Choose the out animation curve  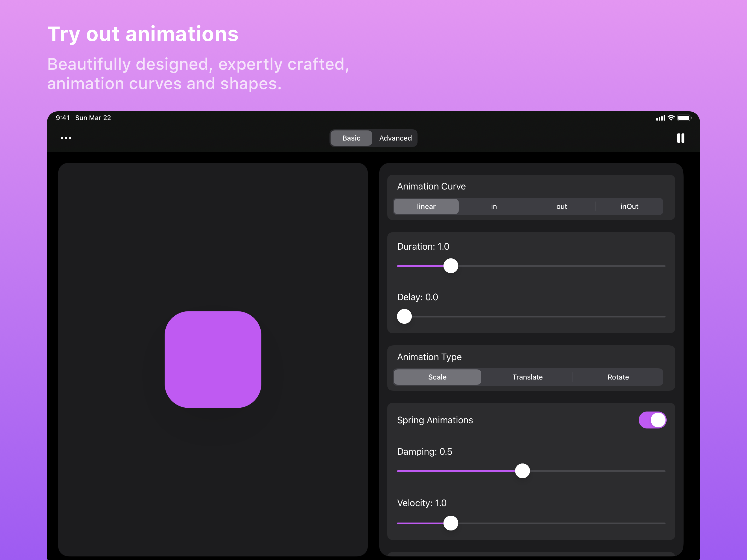pos(562,206)
